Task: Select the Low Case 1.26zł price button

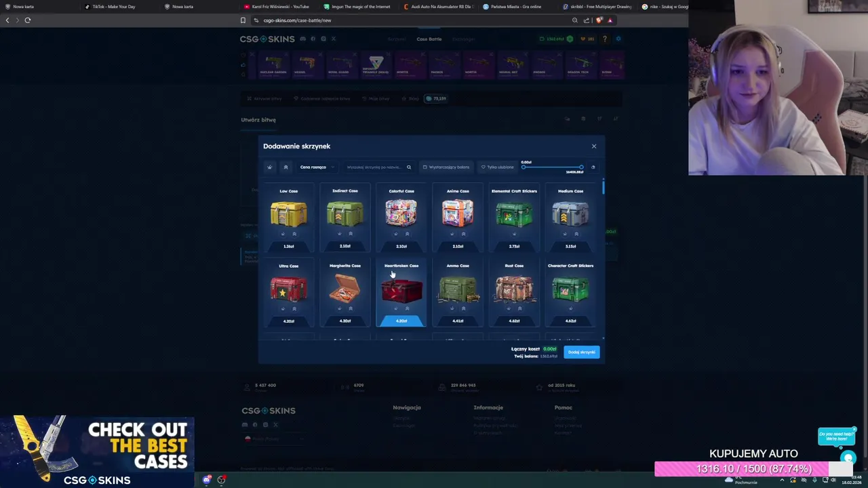Action: (288, 246)
